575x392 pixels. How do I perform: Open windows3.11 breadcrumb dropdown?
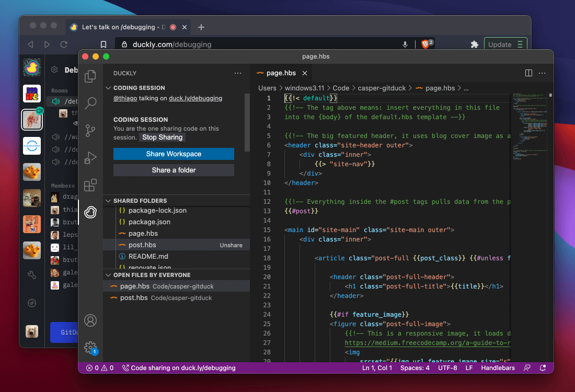[304, 88]
